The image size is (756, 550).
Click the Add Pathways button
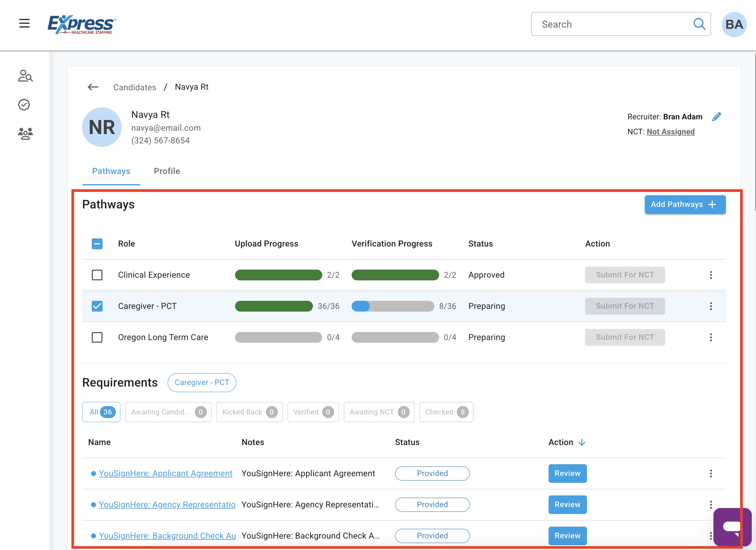tap(685, 205)
